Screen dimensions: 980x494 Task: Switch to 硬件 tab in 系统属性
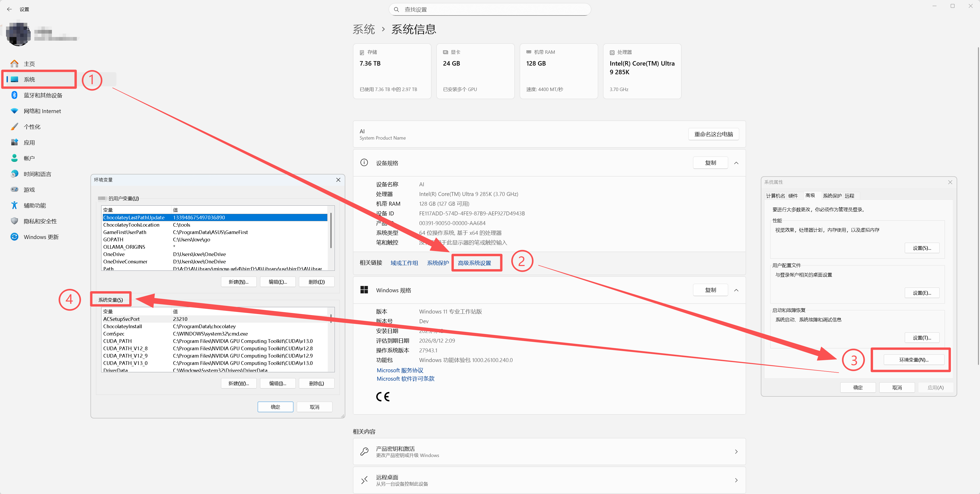pyautogui.click(x=793, y=196)
